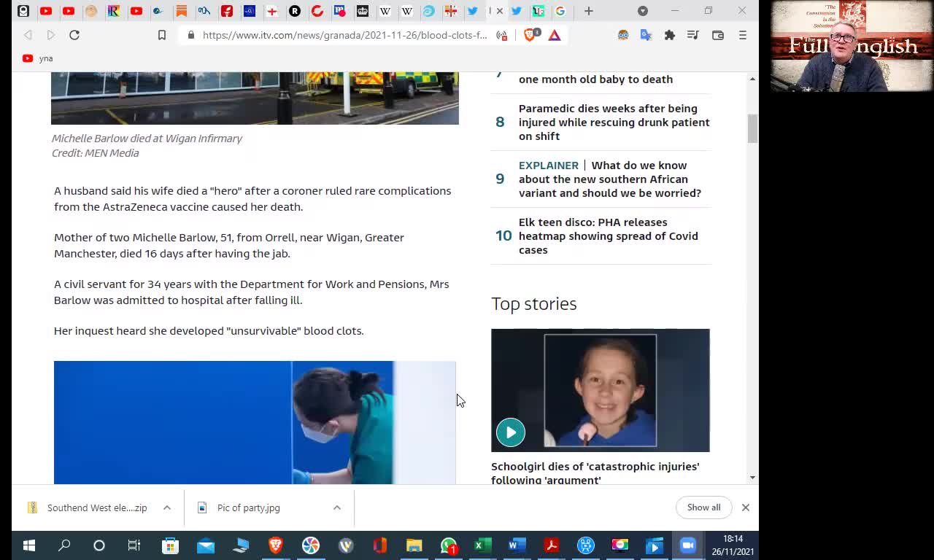Click the Wigan Infirmary ambulance photo

tap(255, 98)
